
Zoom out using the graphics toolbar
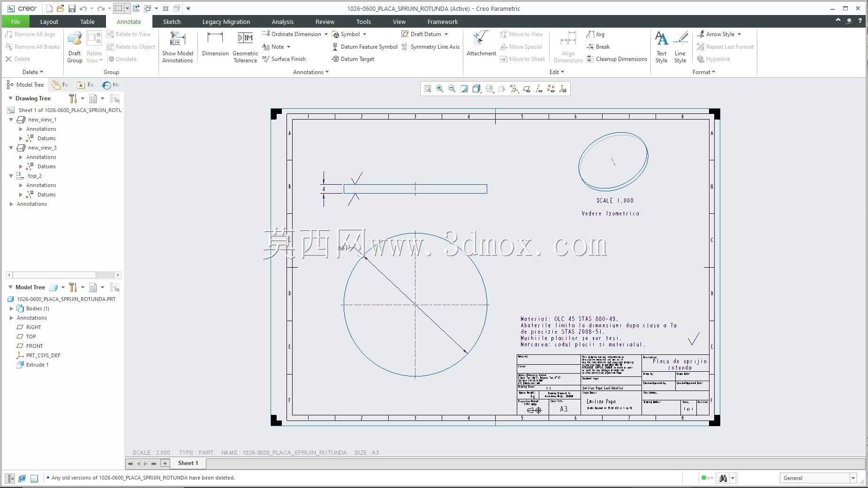pyautogui.click(x=452, y=89)
